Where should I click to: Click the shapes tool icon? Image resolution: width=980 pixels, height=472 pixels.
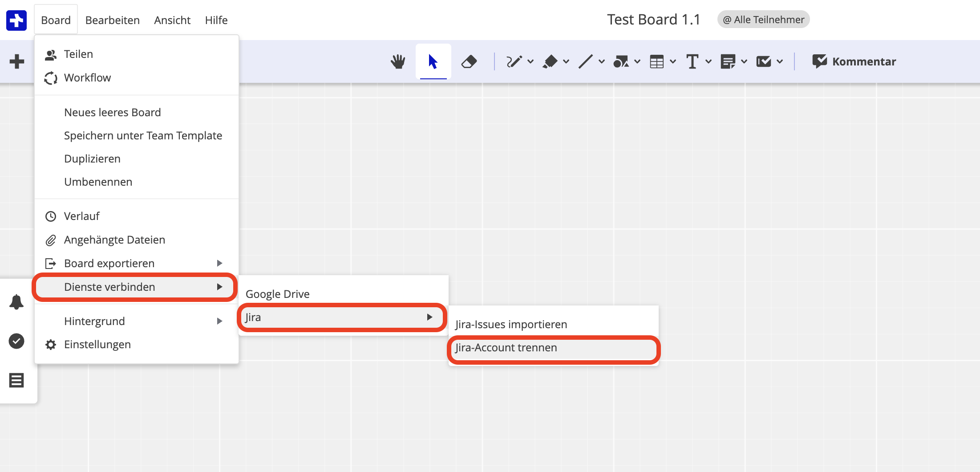(x=621, y=61)
